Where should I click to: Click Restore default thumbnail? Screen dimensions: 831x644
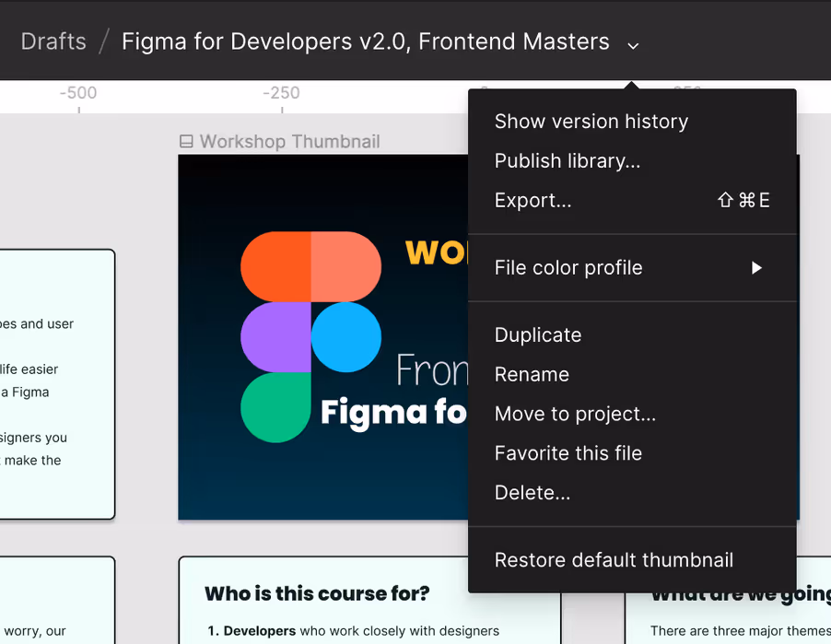(x=633, y=560)
